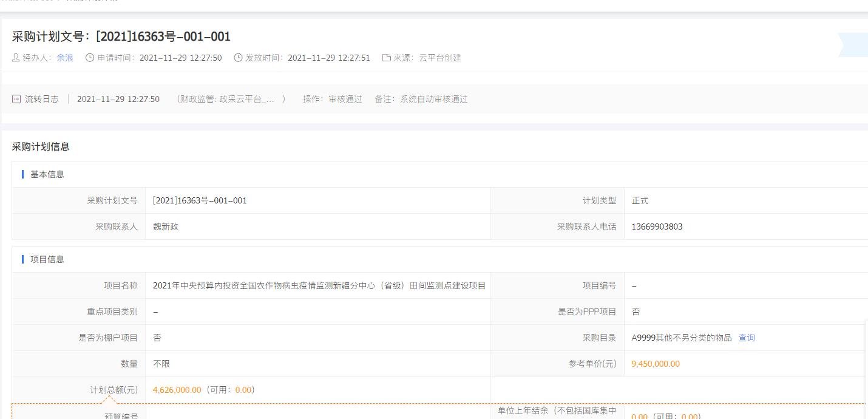Collapse the 基本信息 section header
Viewport: 868px width, 419px height.
point(47,174)
